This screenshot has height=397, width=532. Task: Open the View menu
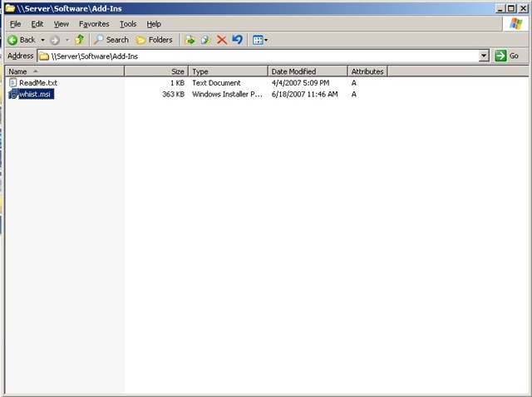click(x=61, y=24)
